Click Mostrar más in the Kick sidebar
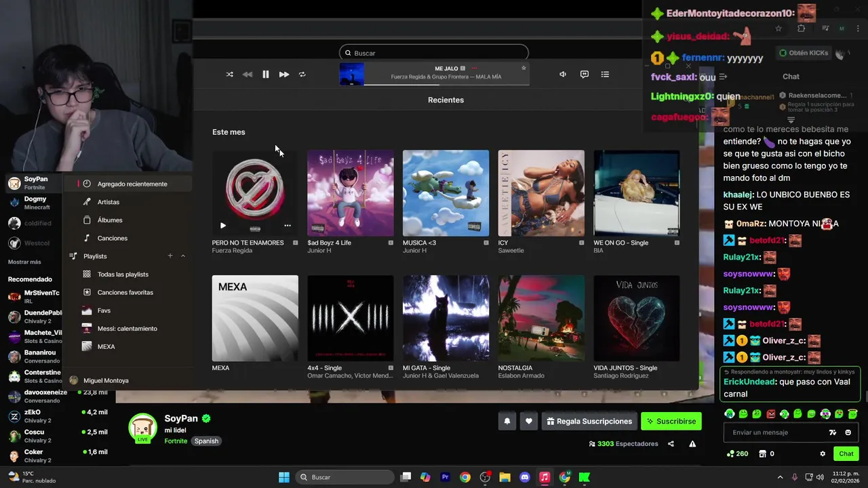This screenshot has width=868, height=488. [x=24, y=262]
